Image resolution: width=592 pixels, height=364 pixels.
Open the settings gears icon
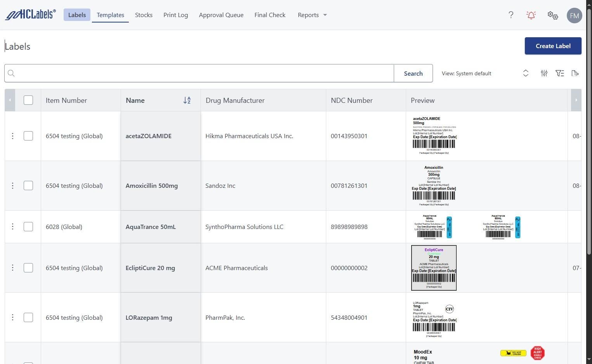552,15
